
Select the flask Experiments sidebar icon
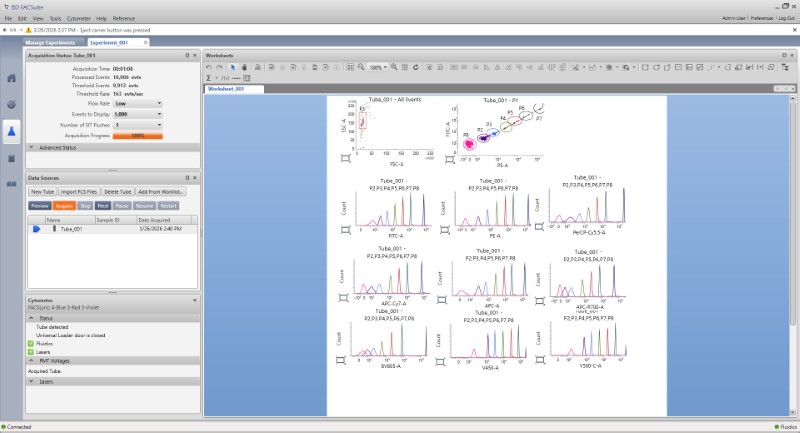tap(11, 132)
